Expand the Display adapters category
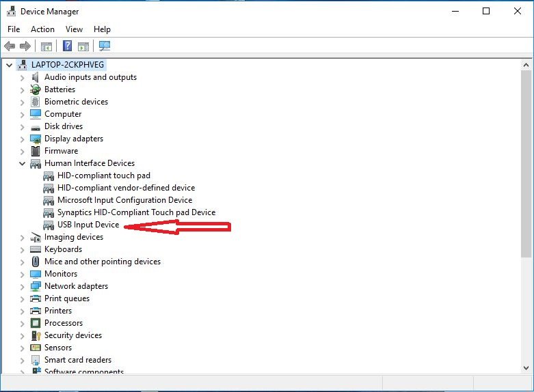Screen dimensions: 534x392 [x=22, y=139]
